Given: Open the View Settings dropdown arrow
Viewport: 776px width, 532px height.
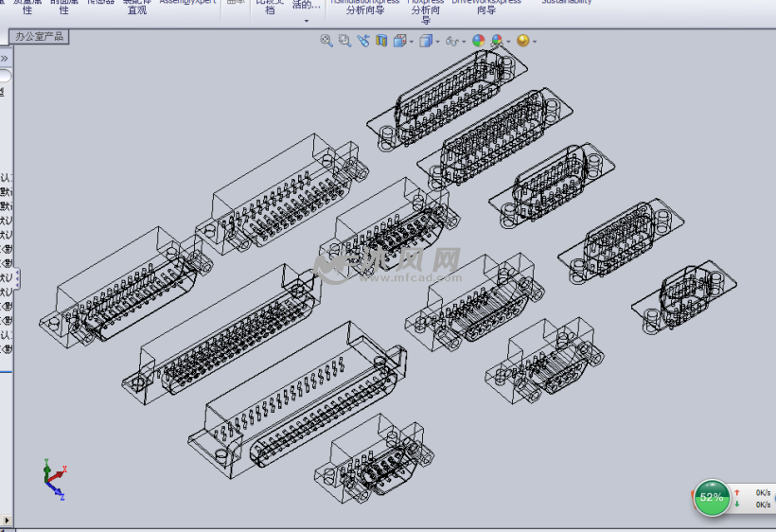Looking at the screenshot, I should 534,42.
